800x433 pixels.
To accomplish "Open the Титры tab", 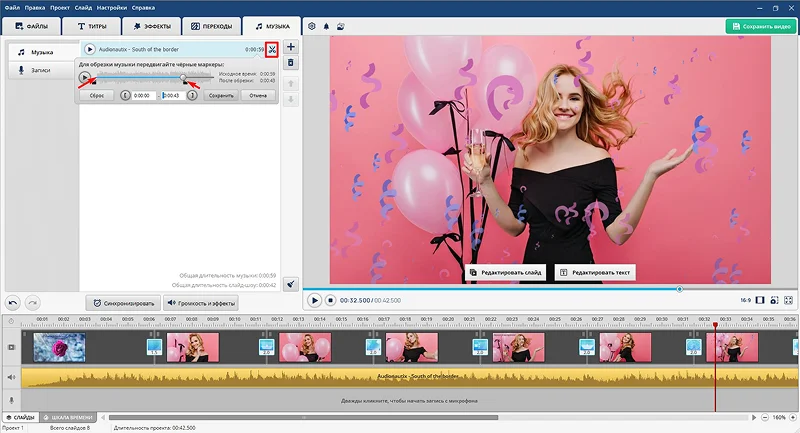I will click(x=92, y=26).
